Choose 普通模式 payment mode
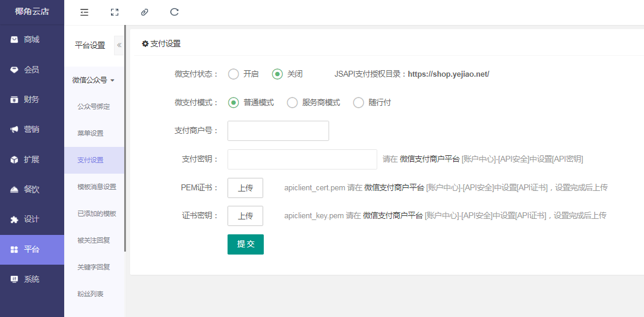This screenshot has height=317, width=644. point(233,103)
